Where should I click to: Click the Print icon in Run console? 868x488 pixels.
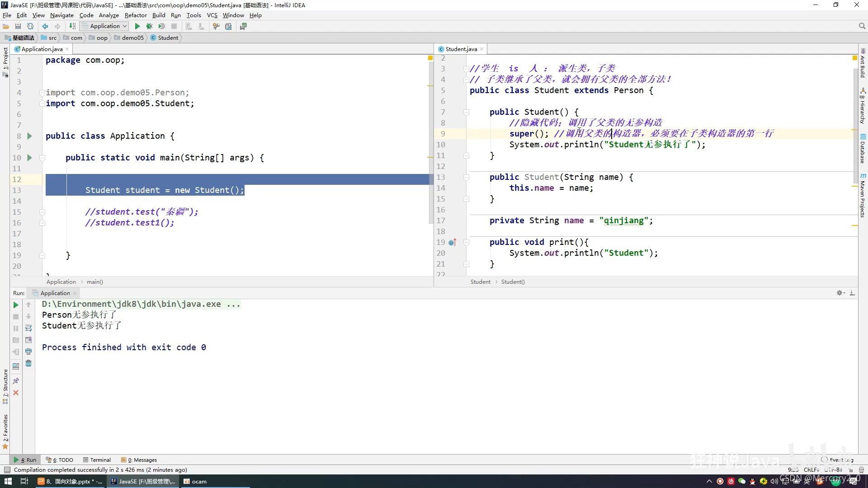coord(28,352)
